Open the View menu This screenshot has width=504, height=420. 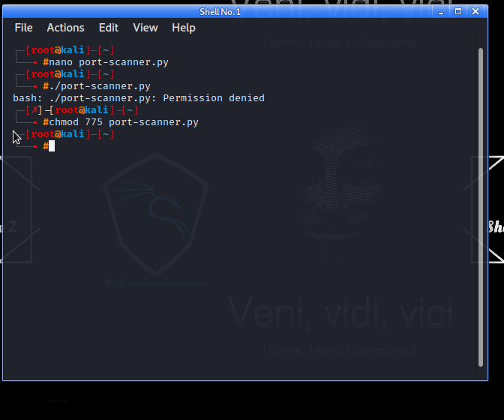tap(145, 28)
